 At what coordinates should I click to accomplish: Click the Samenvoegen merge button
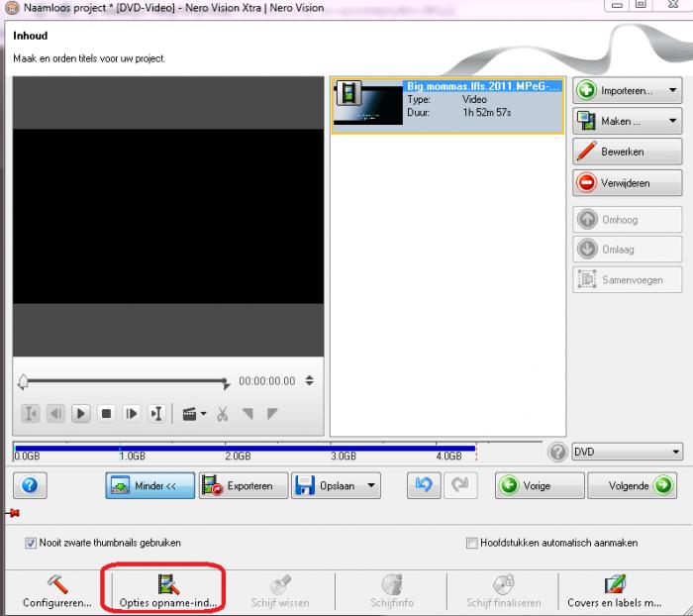tap(627, 279)
